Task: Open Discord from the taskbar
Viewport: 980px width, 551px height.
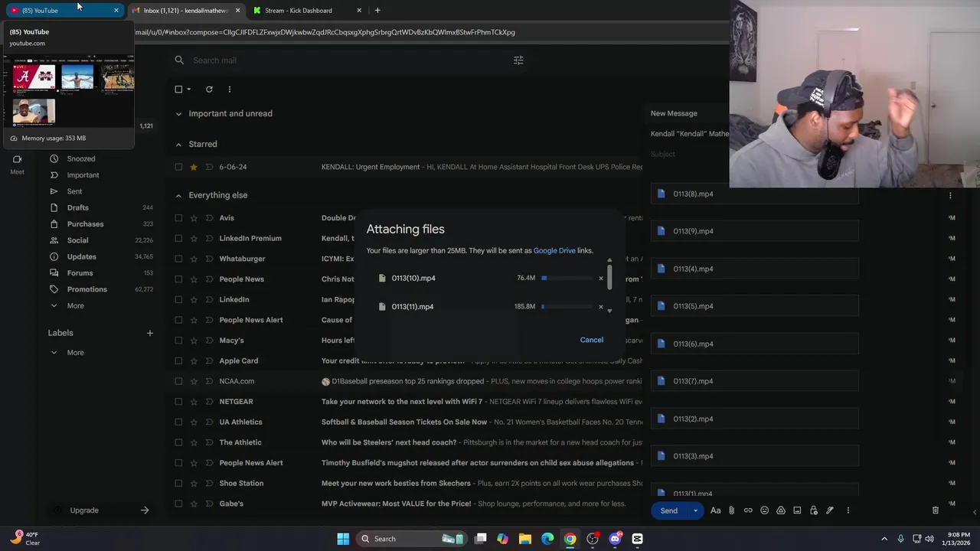Action: [615, 539]
